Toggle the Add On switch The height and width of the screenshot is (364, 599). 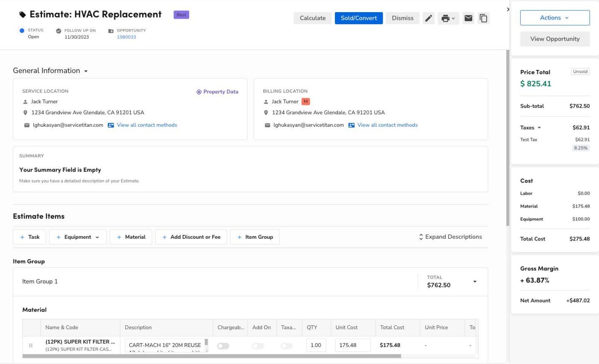258,346
